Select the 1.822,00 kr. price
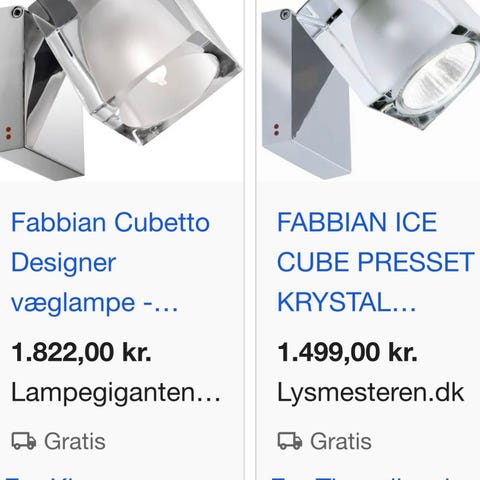Viewport: 480px width, 480px height. [81, 352]
